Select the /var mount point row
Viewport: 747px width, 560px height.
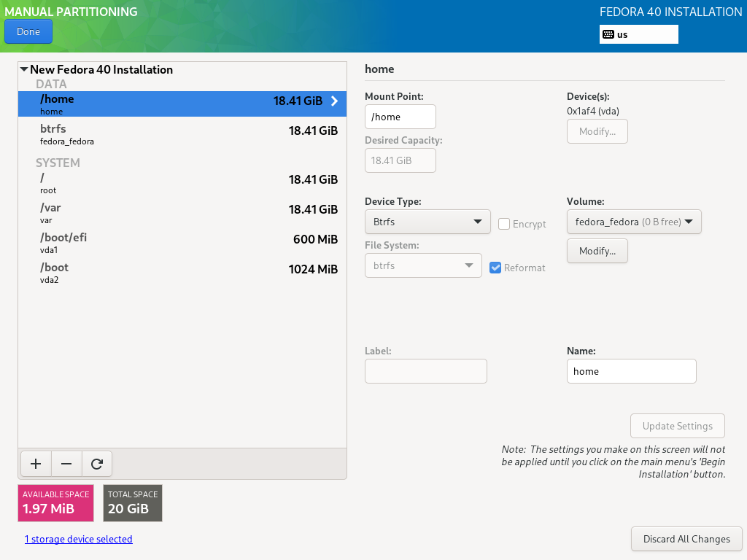[x=182, y=213]
